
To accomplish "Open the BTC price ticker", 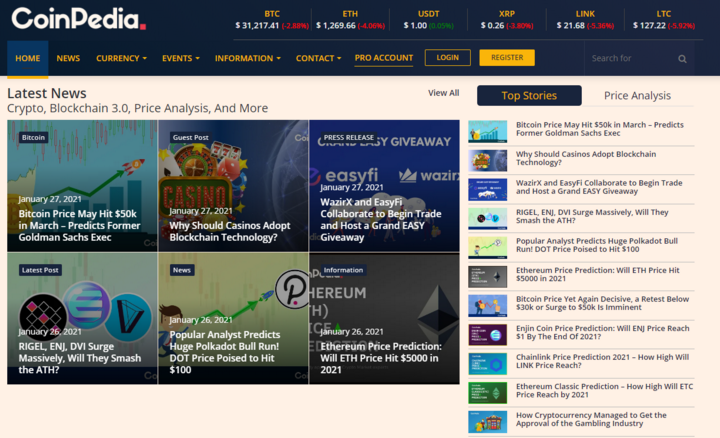I will pyautogui.click(x=272, y=20).
